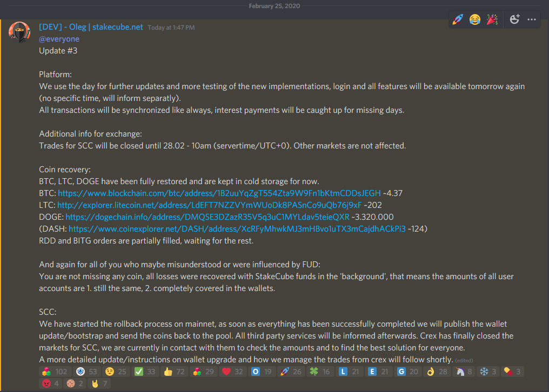Toggle the letter O reaction with 19
Viewport: 549px width, 392px height.
[262, 371]
